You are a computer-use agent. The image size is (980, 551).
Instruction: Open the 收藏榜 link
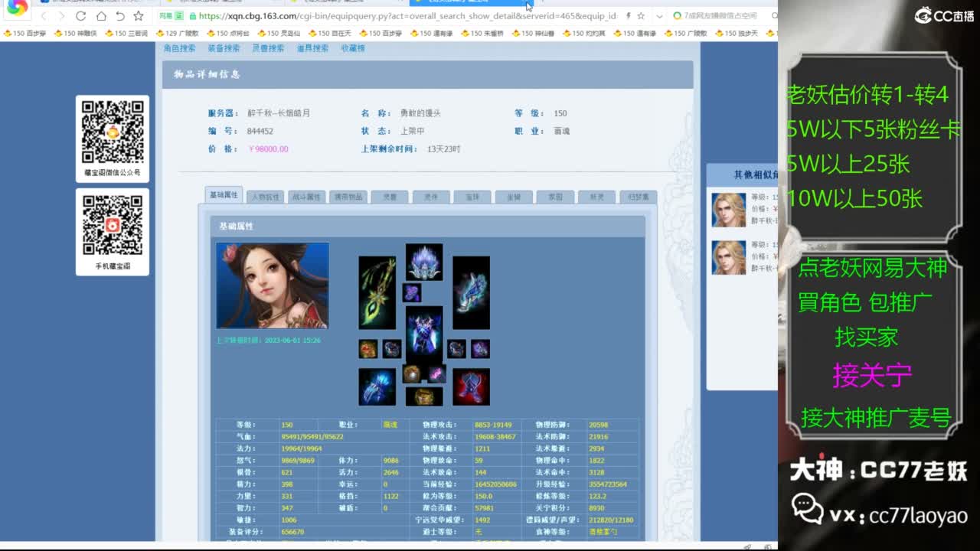(353, 48)
